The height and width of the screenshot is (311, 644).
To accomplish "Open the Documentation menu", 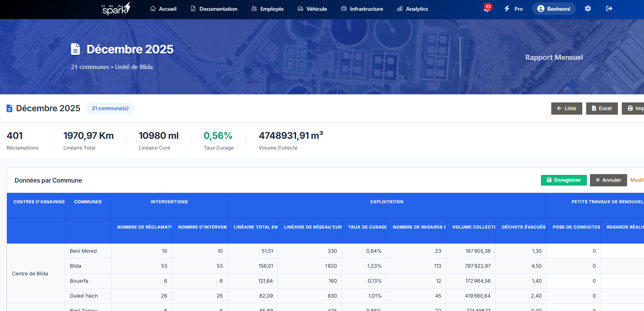I will pos(214,8).
